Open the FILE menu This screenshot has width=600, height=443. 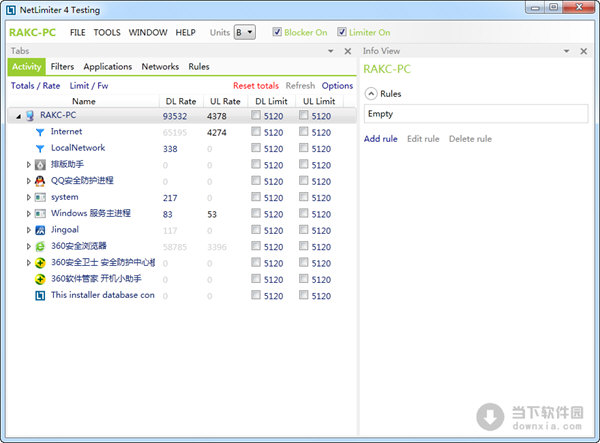(x=78, y=33)
